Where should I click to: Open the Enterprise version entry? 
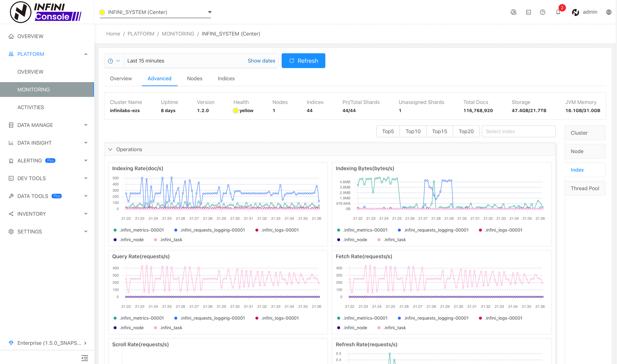coord(47,343)
